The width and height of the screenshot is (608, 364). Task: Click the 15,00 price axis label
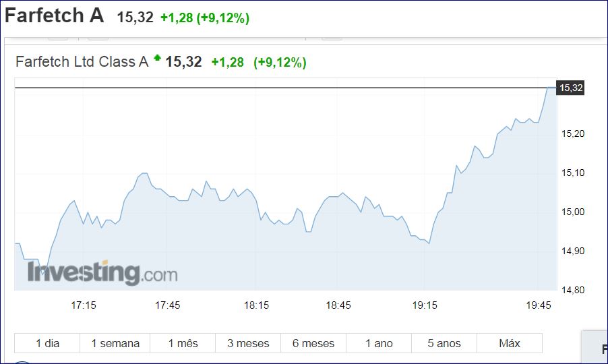[572, 212]
